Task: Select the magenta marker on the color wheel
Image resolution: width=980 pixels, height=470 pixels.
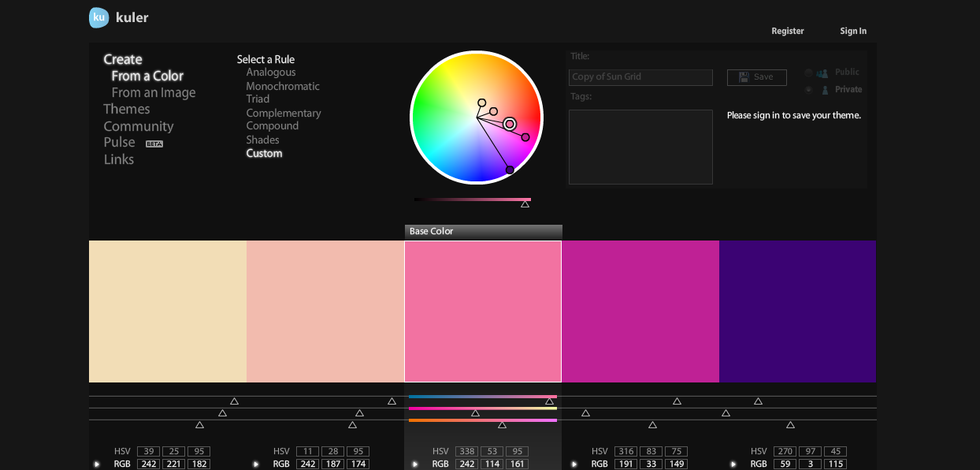Action: click(525, 137)
